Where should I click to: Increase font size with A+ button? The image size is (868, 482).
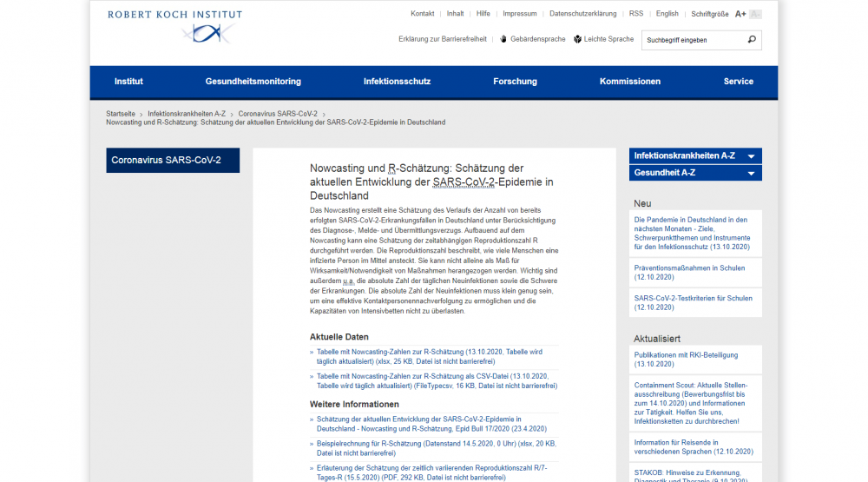point(740,14)
